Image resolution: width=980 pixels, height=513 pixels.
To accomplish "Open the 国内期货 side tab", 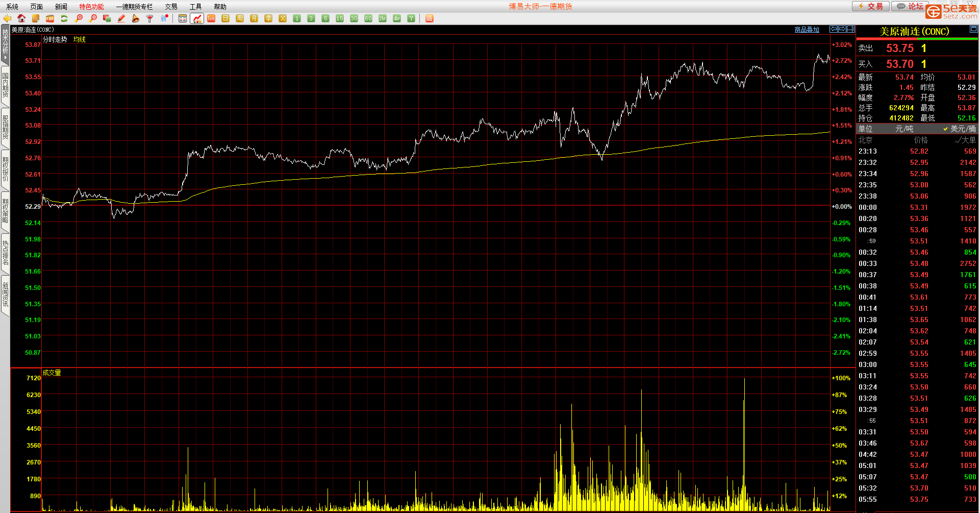I will [x=5, y=85].
